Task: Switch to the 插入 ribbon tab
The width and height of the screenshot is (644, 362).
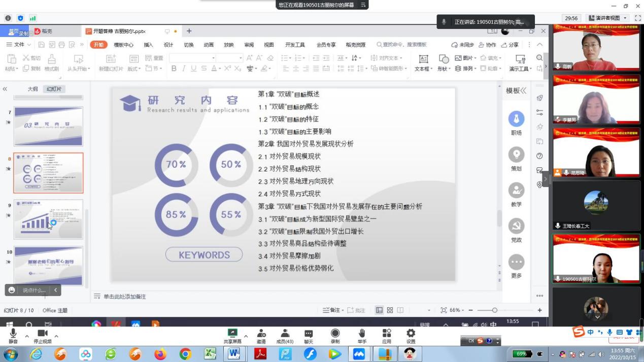Action: coord(148,45)
